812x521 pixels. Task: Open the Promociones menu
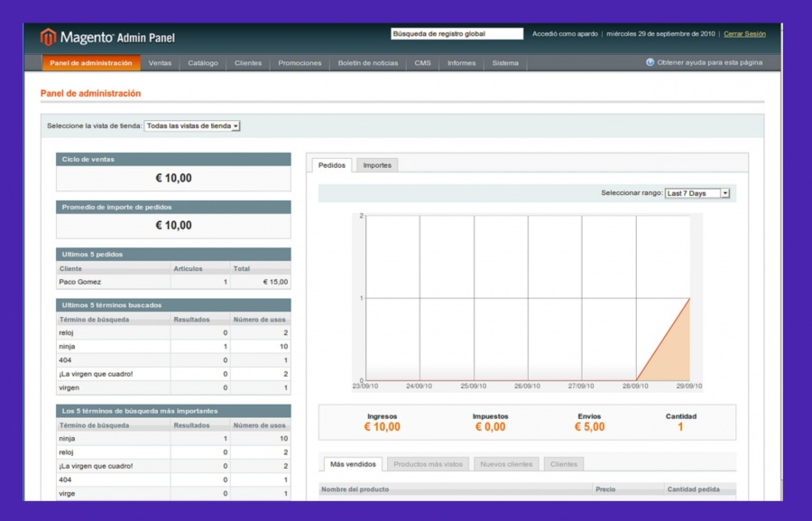(x=300, y=62)
